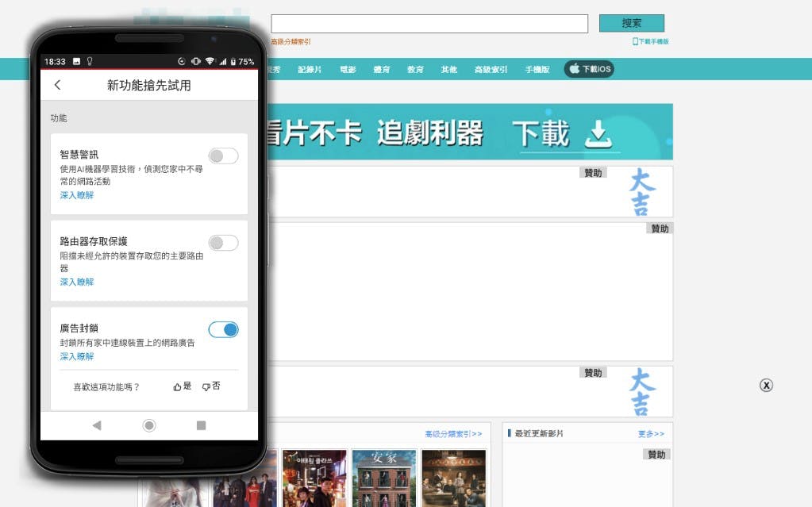Viewport: 812px width, 507px height.
Task: Tap the vibrate mode status icon
Action: click(196, 61)
